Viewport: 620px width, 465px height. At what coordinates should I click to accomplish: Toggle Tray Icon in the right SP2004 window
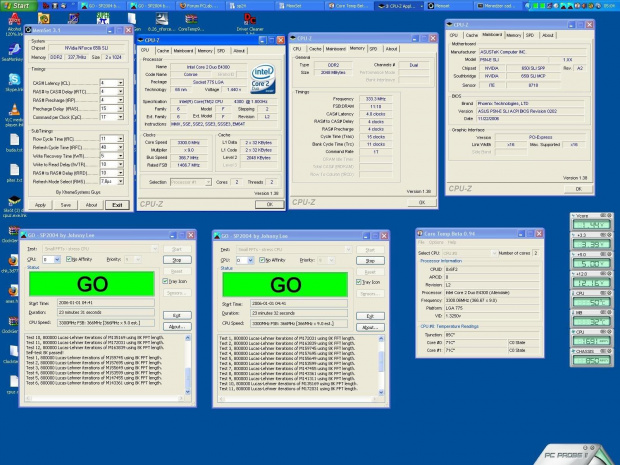click(x=359, y=282)
